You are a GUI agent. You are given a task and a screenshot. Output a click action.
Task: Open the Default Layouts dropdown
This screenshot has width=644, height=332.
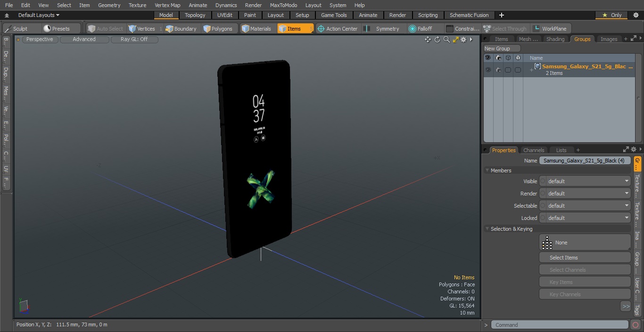pos(39,15)
